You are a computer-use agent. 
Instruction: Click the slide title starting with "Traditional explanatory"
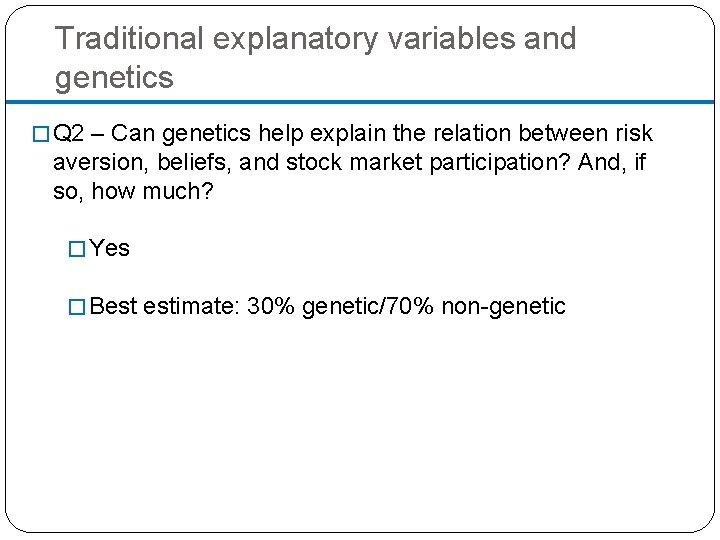(x=315, y=39)
